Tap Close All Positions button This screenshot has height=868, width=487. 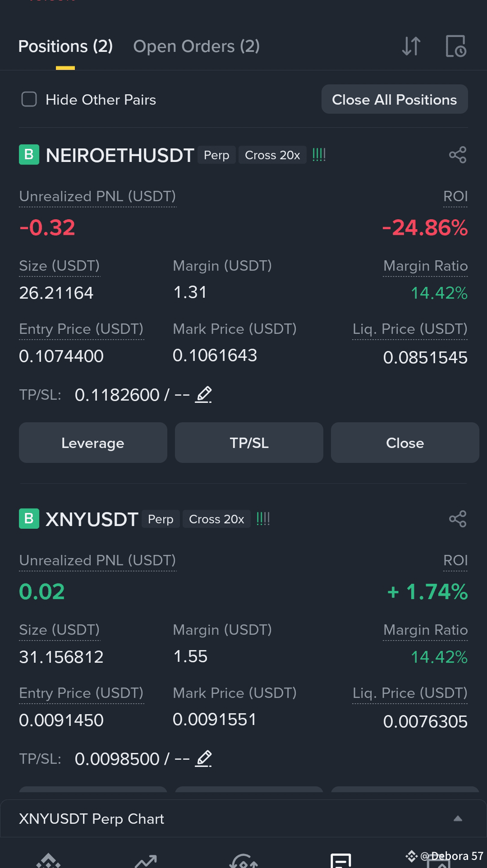[395, 99]
